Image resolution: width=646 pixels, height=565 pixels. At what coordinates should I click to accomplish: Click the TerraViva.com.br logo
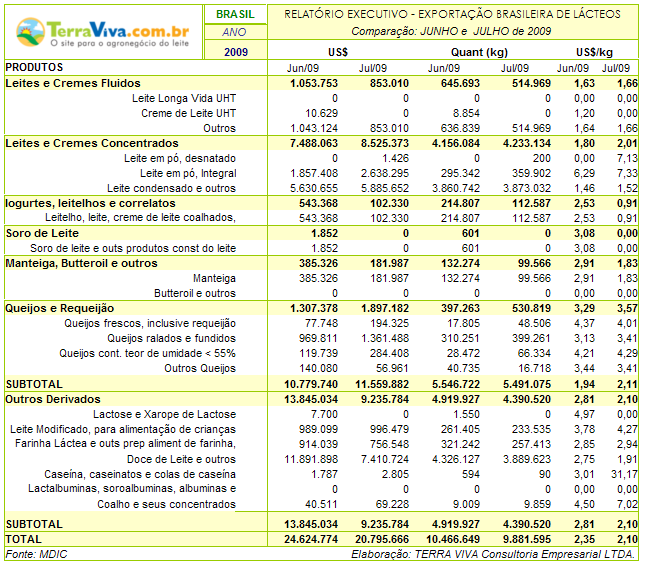[x=103, y=33]
